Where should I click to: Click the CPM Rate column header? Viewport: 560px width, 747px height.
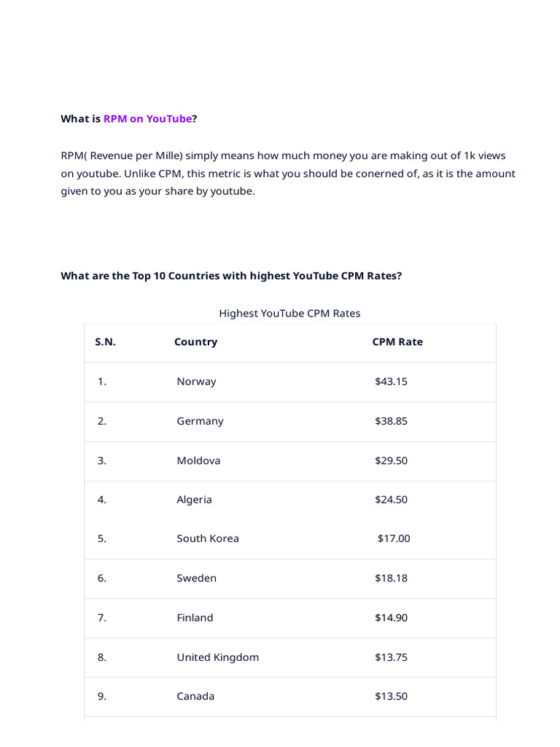pos(397,342)
